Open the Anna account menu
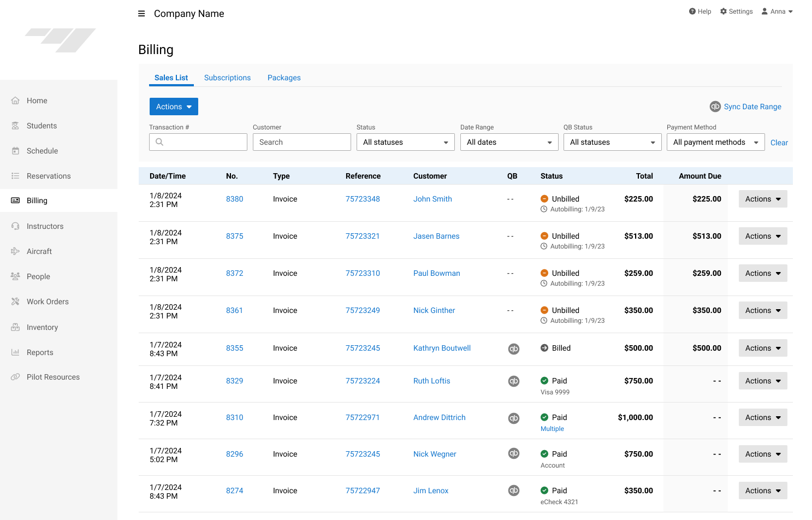 777,11
